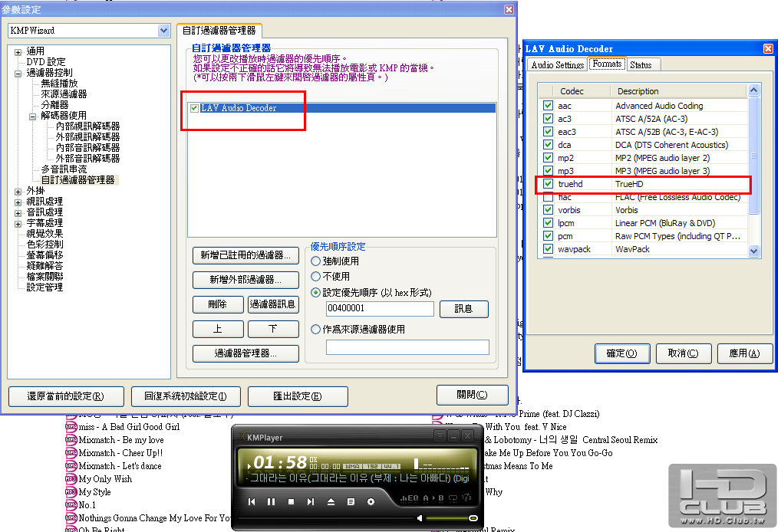
Task: Click file icon beside 'Mixmatch - Be my love'
Action: coord(71,439)
